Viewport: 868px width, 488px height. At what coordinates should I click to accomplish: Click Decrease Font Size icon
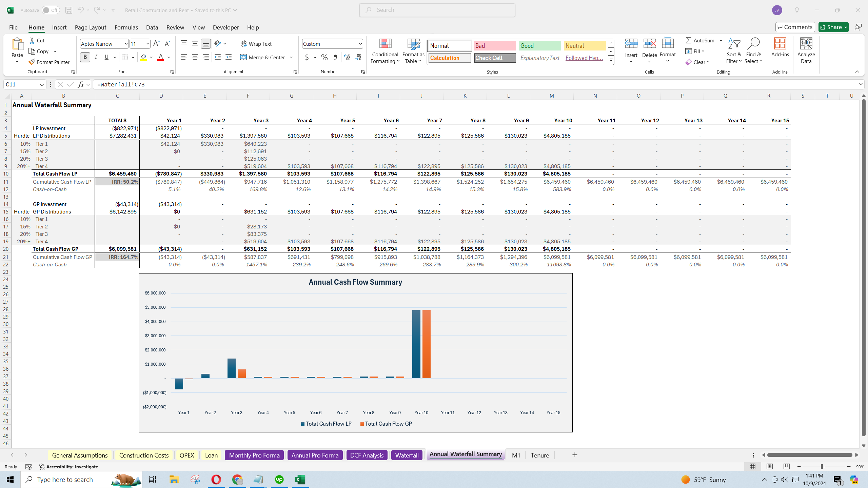[167, 44]
